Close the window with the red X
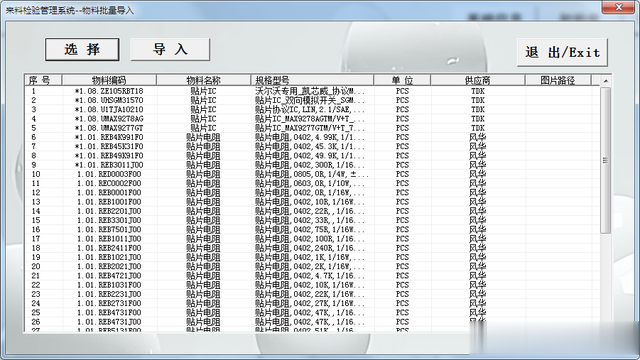The height and width of the screenshot is (360, 640). click(x=618, y=7)
